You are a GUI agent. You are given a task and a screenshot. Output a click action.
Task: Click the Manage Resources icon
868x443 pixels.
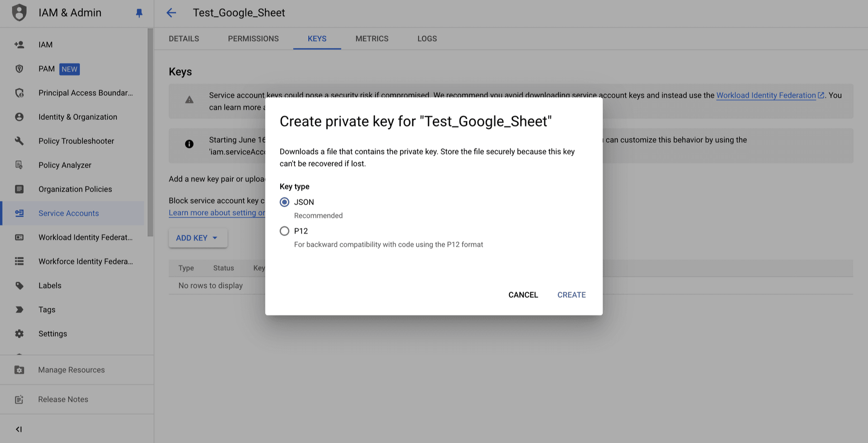(19, 369)
